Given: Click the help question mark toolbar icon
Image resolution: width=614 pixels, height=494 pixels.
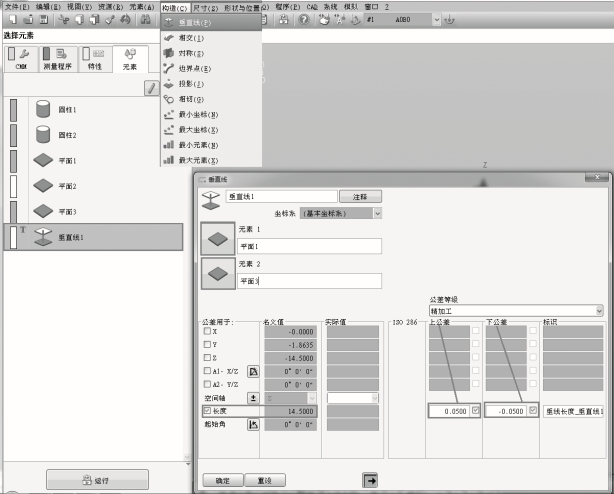Looking at the screenshot, I should (x=303, y=19).
